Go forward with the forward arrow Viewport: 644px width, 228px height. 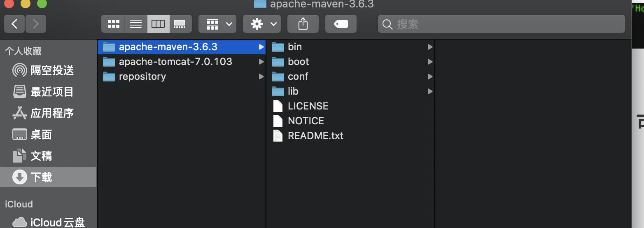click(36, 24)
